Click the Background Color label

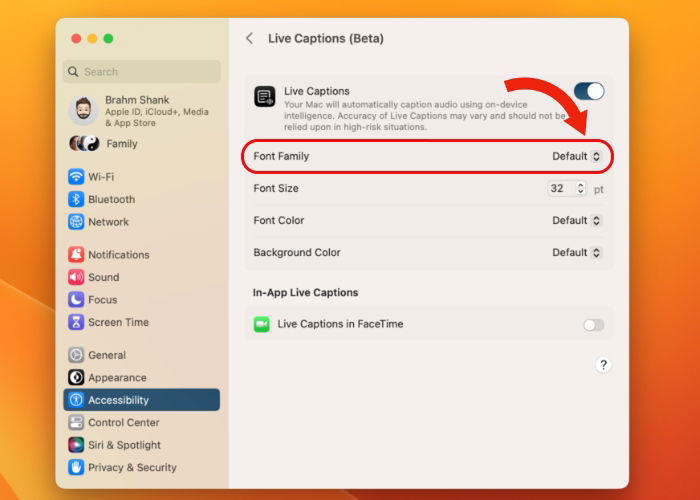297,253
